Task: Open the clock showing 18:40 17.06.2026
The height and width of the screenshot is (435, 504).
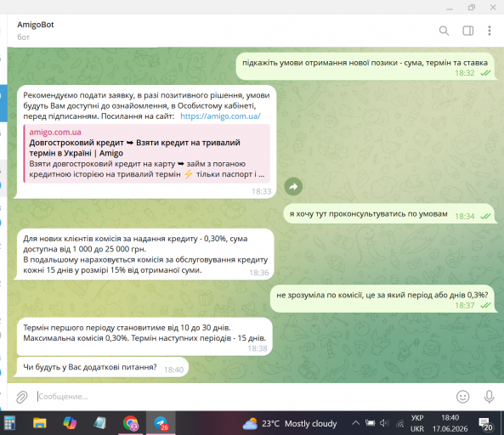Action: click(450, 423)
